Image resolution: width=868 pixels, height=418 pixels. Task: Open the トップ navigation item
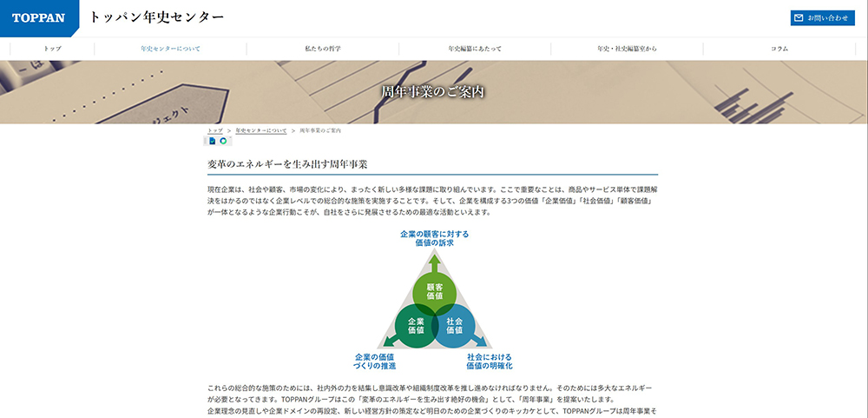tap(53, 49)
